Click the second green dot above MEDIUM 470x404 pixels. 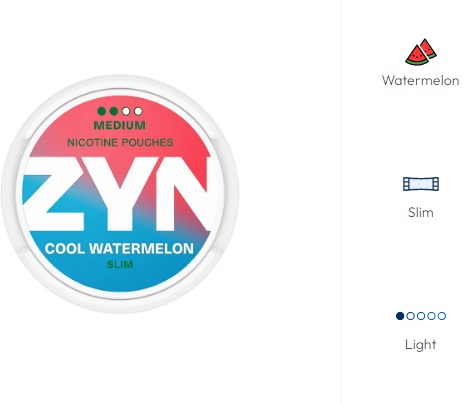(114, 111)
